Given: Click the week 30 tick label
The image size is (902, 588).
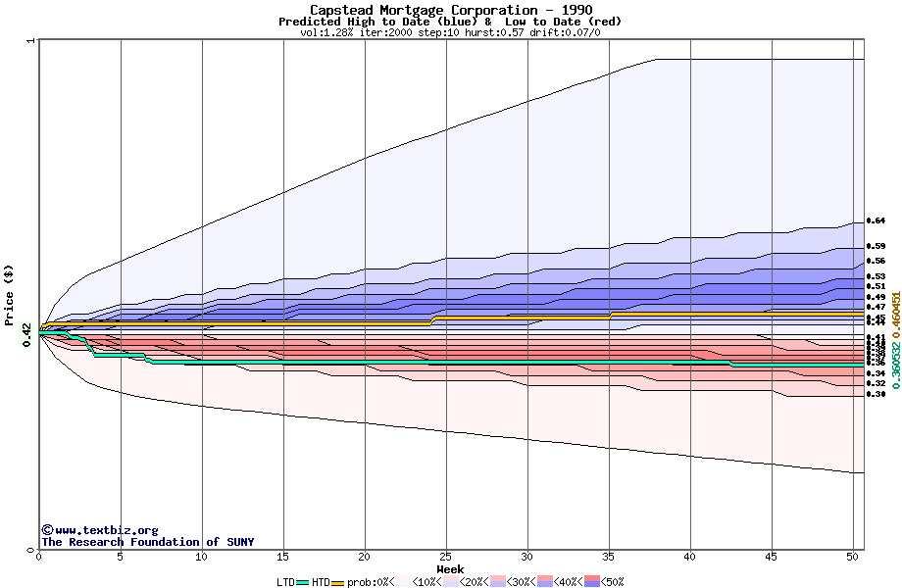Looking at the screenshot, I should click(526, 557).
